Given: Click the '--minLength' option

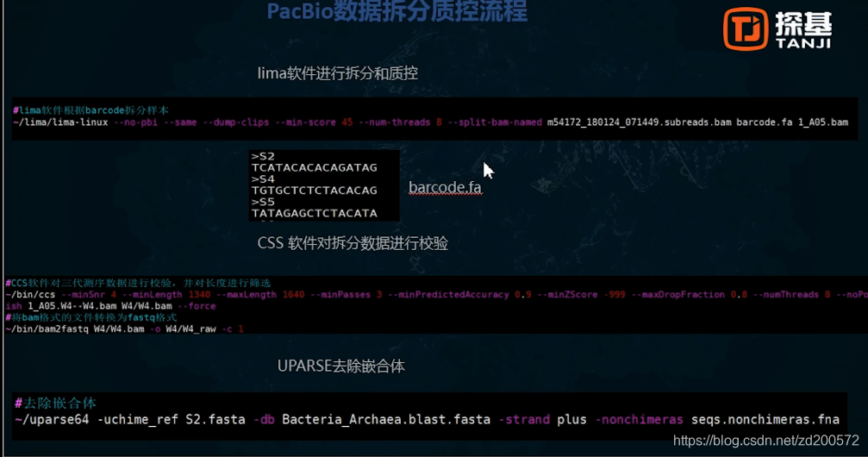Looking at the screenshot, I should click(153, 295).
